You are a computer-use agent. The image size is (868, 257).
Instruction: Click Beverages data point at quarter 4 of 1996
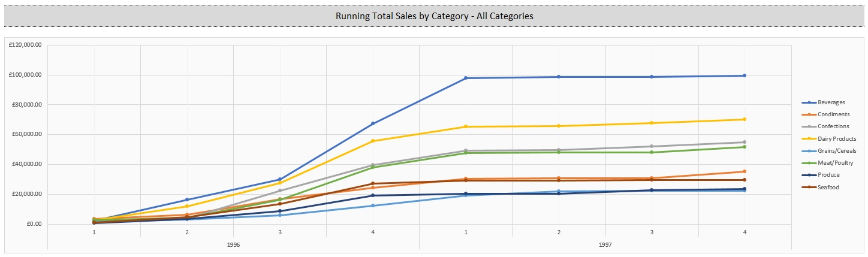pyautogui.click(x=373, y=123)
